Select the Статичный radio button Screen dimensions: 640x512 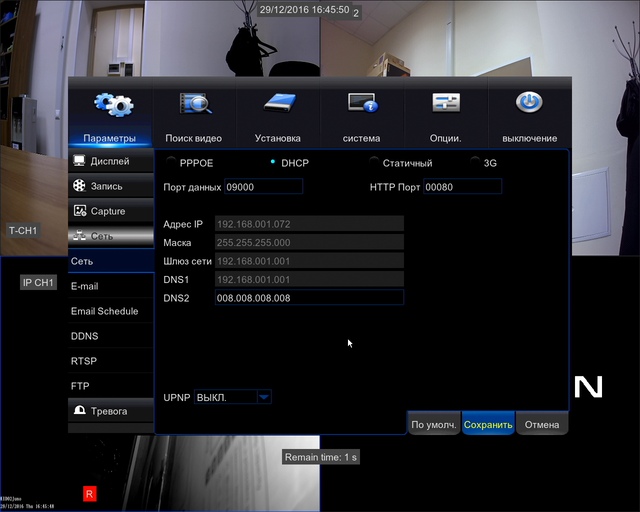[x=373, y=162]
